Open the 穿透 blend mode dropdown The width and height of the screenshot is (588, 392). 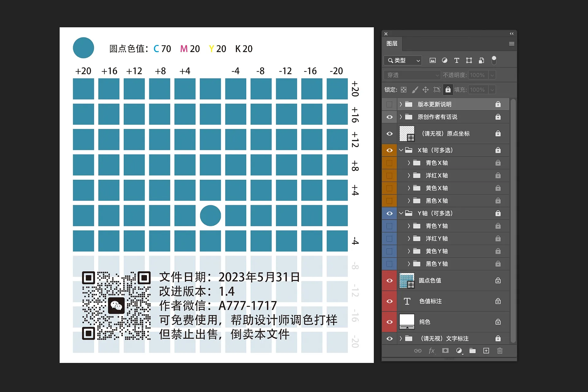point(412,75)
